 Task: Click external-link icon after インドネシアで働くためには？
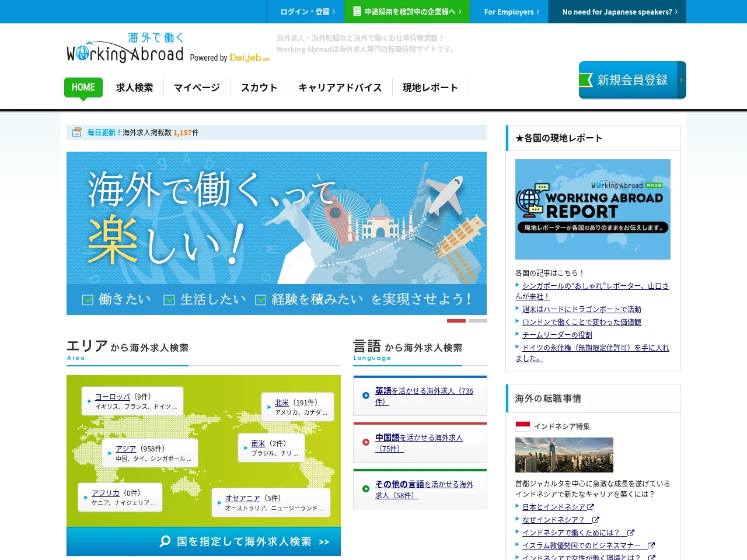click(630, 533)
